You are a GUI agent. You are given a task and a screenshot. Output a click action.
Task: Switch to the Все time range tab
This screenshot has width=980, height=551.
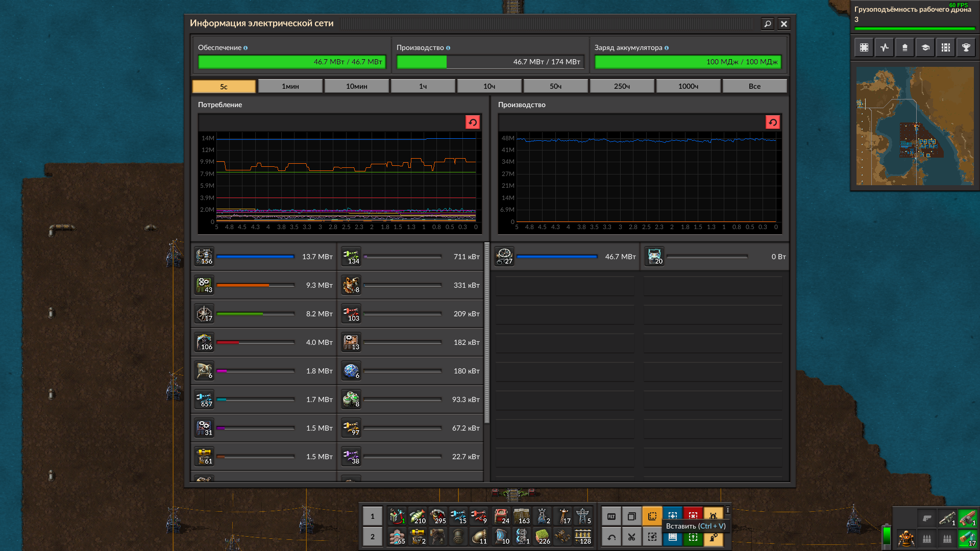pos(755,86)
